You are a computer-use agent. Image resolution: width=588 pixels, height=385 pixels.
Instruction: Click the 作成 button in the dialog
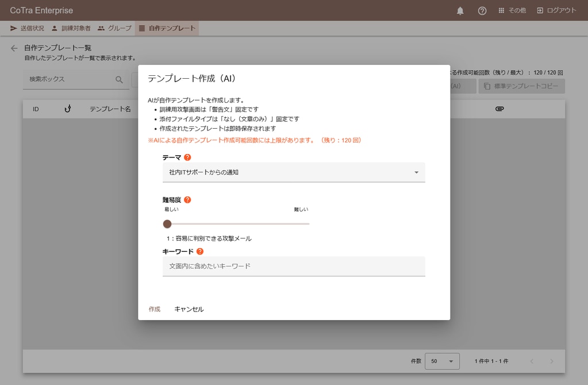(x=155, y=309)
